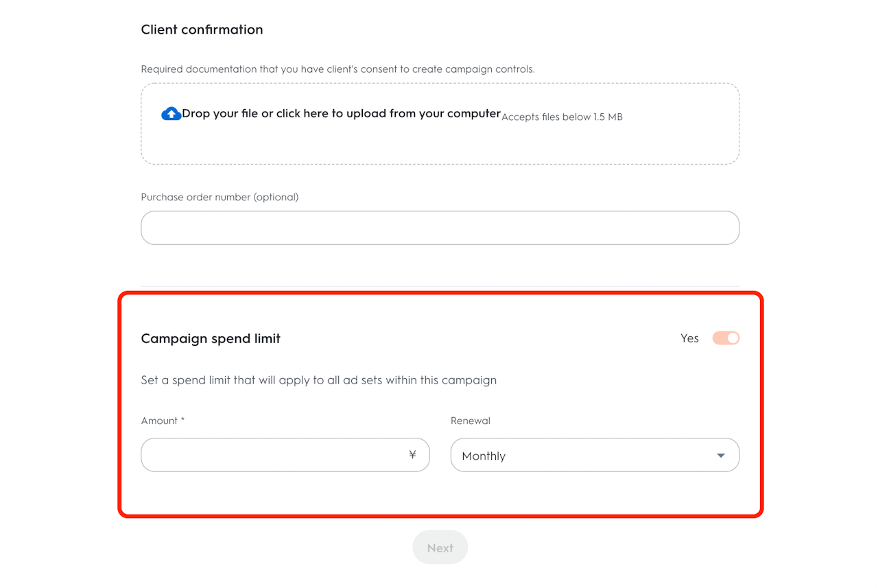Click the "Campaign spend limit" heading

point(211,338)
